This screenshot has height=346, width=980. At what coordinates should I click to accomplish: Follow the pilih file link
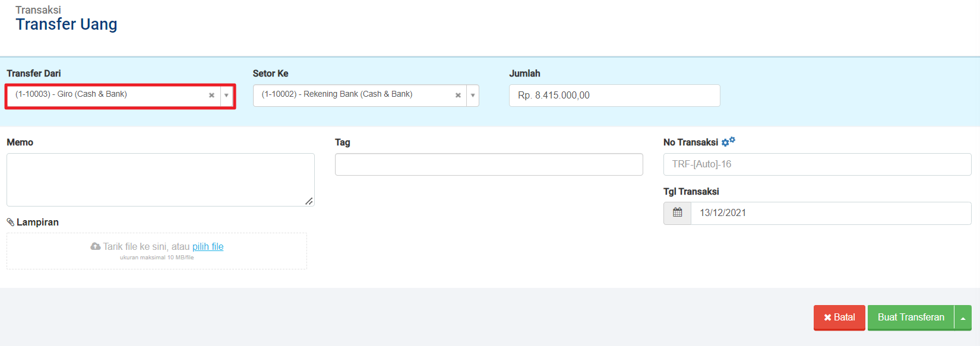[x=208, y=246]
